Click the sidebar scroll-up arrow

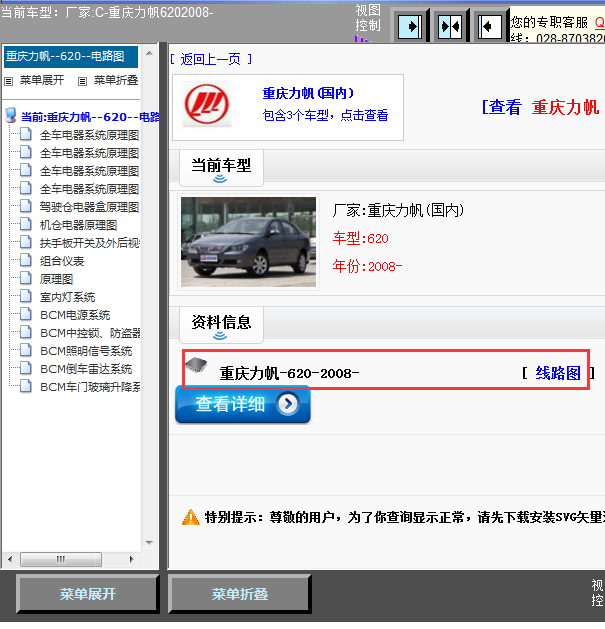click(149, 53)
